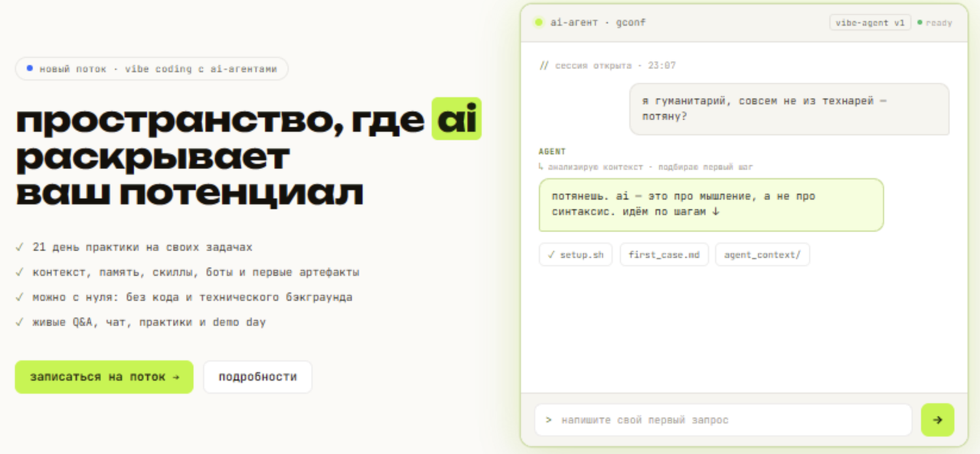Click the checkmark beside живые Q&A

19,322
